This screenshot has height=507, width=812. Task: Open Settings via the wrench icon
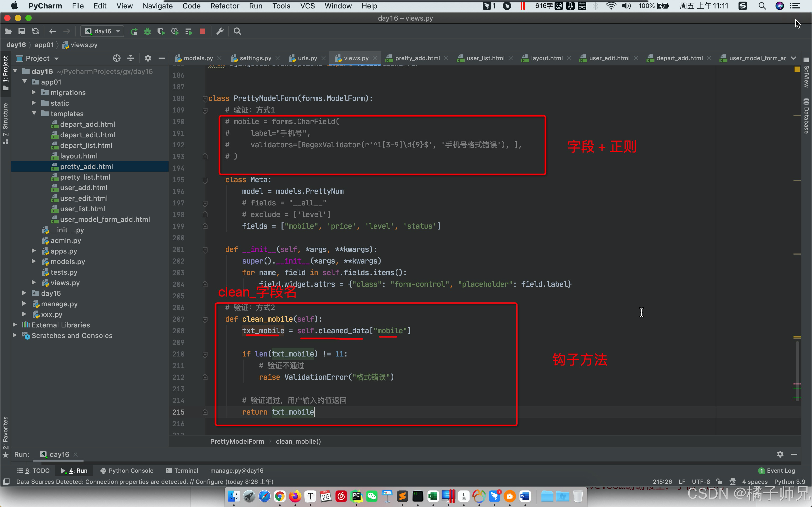(220, 31)
